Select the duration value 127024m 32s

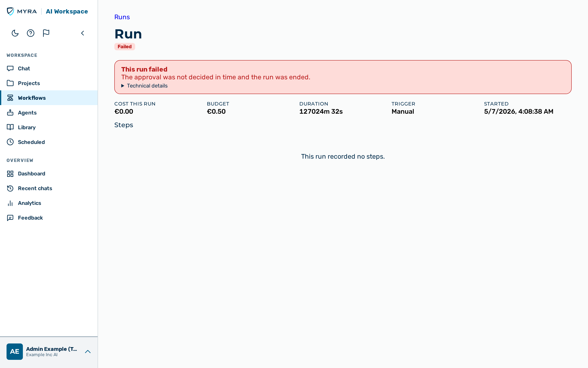point(321,111)
